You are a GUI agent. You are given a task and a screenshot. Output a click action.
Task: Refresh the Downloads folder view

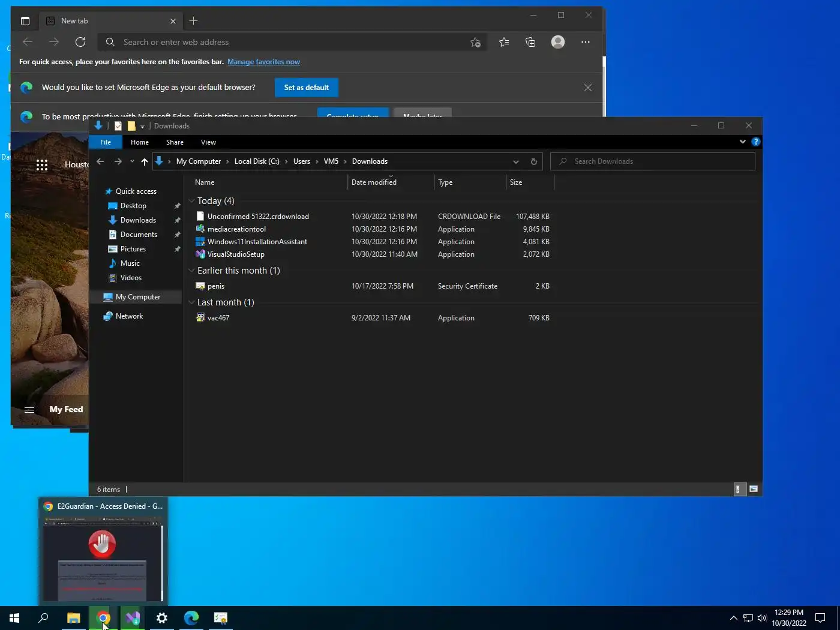point(534,161)
